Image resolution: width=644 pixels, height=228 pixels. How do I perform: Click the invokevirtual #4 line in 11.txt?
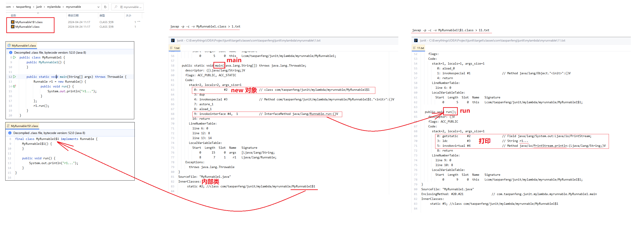point(521,146)
